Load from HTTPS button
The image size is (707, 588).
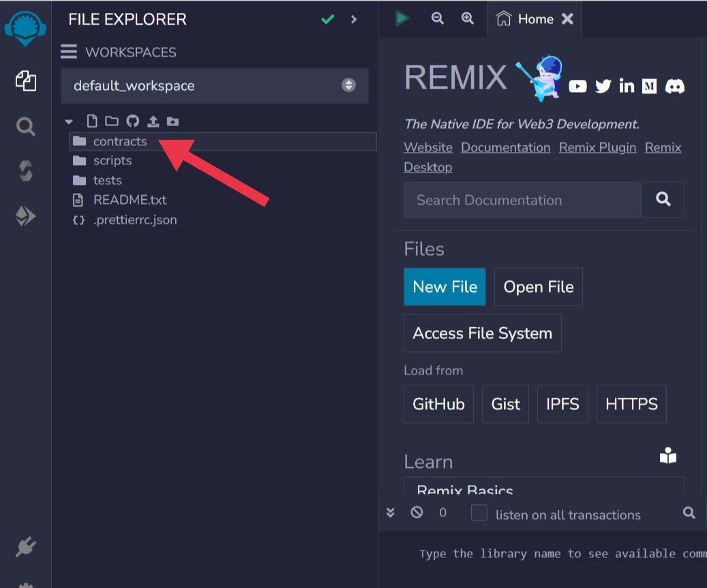tap(631, 404)
